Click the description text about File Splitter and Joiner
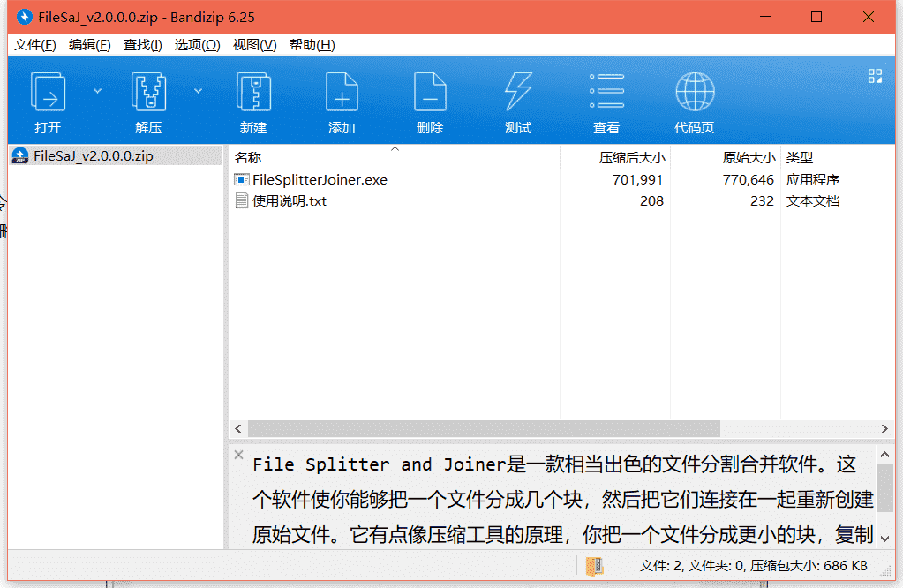The height and width of the screenshot is (588, 903). [562, 500]
